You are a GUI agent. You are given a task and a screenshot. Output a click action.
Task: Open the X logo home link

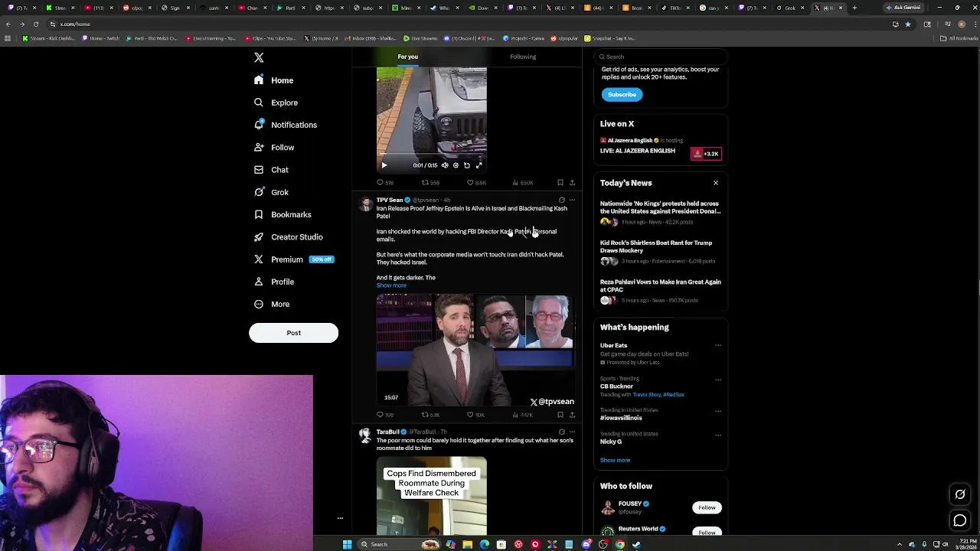point(259,58)
